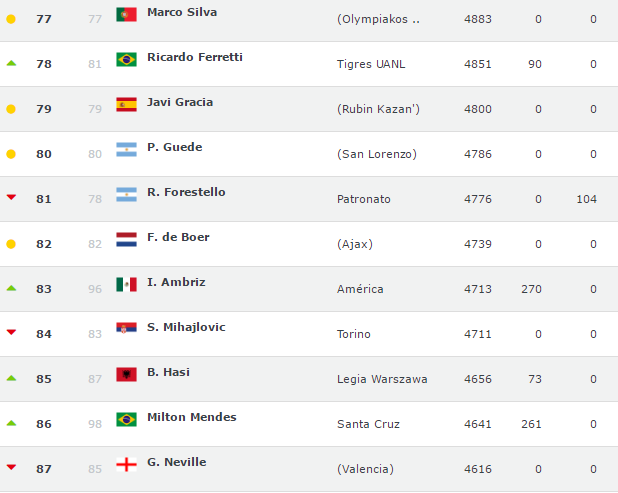Click the yellow dot for rank 82

[12, 244]
